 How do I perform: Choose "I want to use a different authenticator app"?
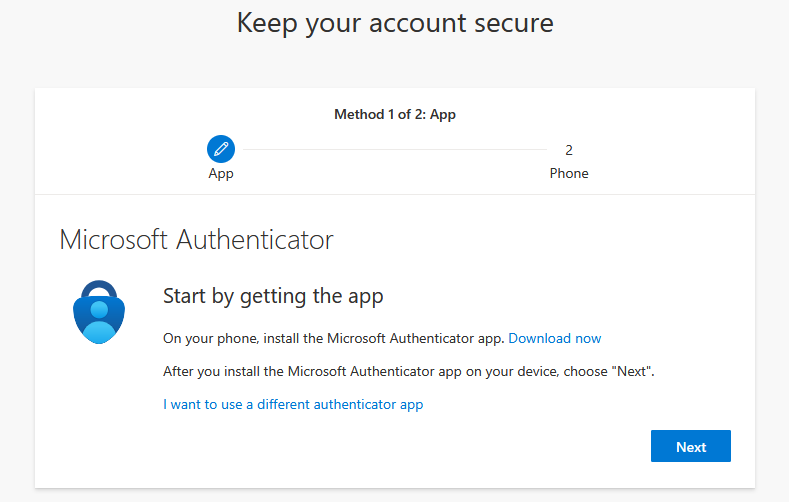click(x=293, y=405)
